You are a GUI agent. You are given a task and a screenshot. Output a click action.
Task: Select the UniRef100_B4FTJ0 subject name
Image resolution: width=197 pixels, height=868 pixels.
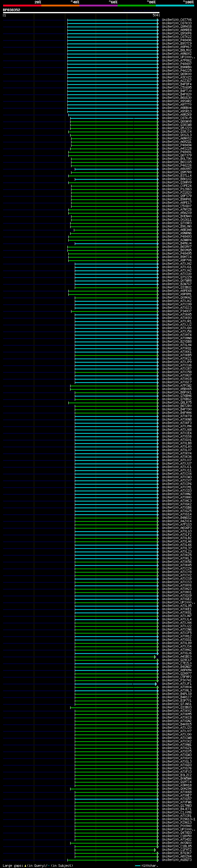tap(176, 91)
